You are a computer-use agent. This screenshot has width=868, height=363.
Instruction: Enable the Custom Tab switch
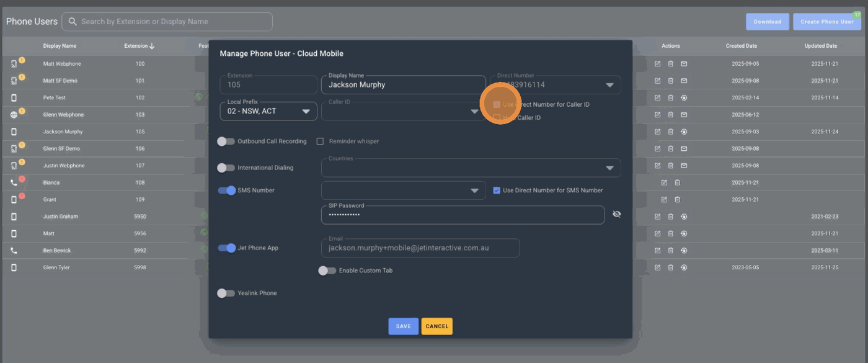327,271
